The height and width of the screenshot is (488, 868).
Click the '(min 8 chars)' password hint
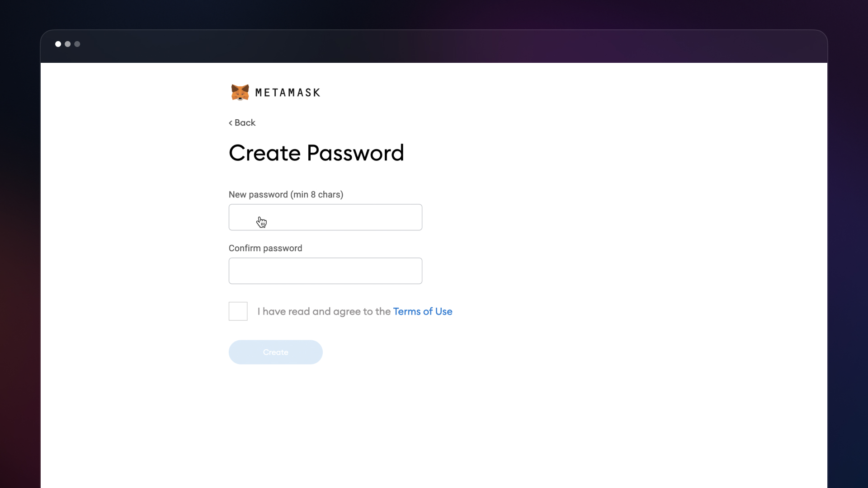pyautogui.click(x=316, y=195)
